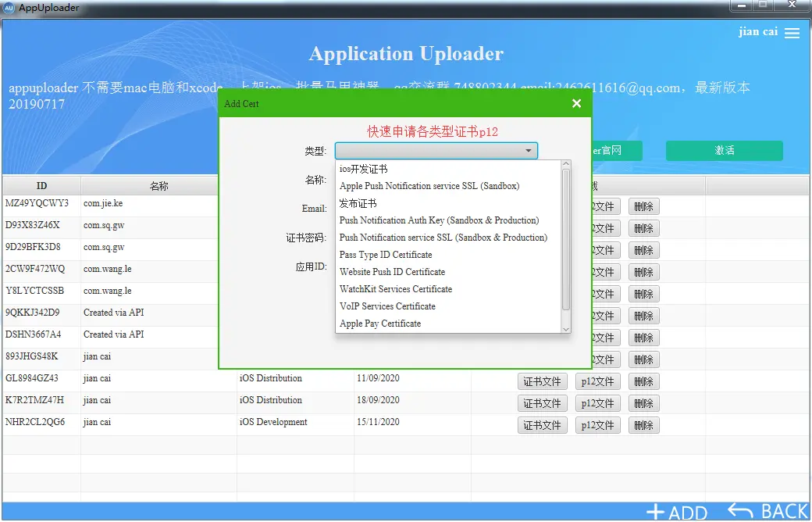The image size is (812, 522).
Task: Click 删除 button for GL8984GZ43 row
Action: tap(643, 381)
